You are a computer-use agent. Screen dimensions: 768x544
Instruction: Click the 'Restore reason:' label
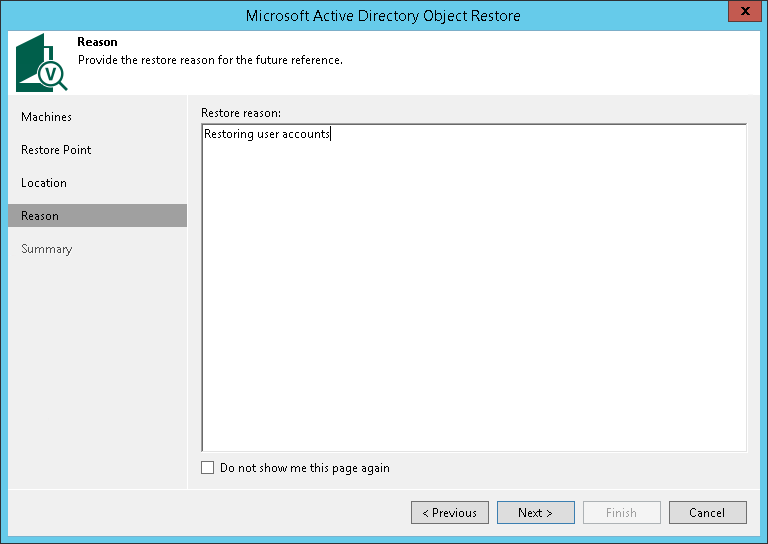pos(241,113)
